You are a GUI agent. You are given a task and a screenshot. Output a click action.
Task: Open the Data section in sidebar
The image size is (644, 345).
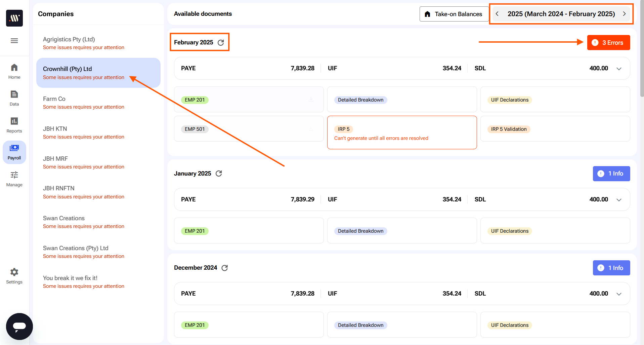[x=14, y=98]
